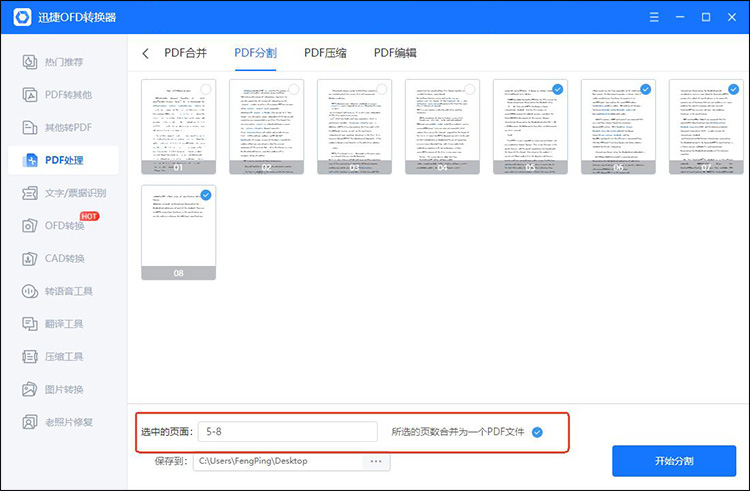Click page 05 thumbnail

[x=530, y=127]
